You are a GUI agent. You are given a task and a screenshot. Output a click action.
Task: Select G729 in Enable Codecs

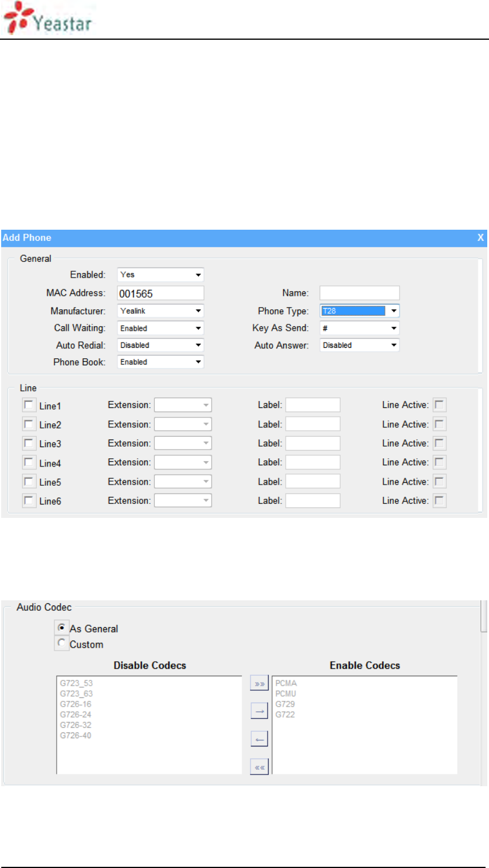point(285,704)
